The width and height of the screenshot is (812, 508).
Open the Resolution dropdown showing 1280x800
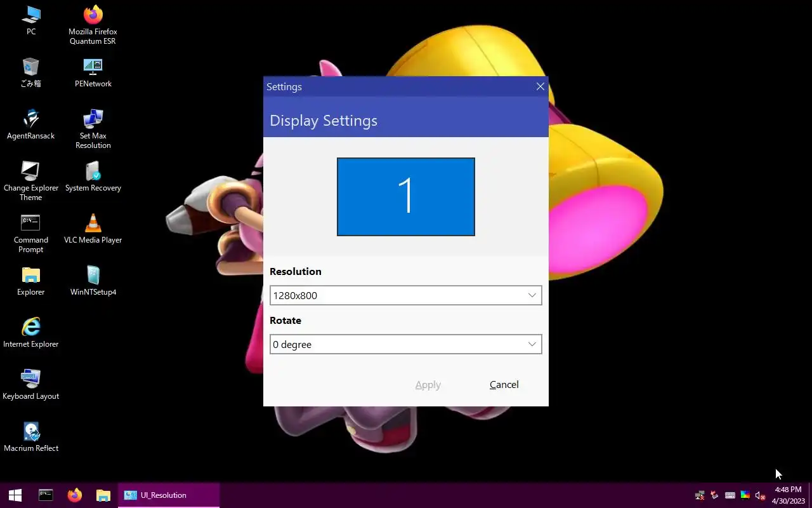coord(406,295)
